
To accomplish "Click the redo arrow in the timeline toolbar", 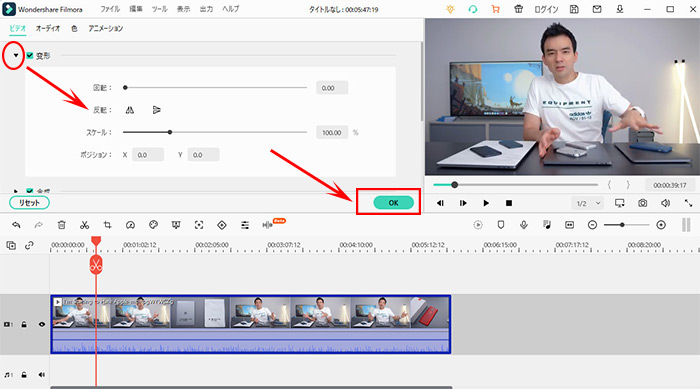I will point(39,225).
